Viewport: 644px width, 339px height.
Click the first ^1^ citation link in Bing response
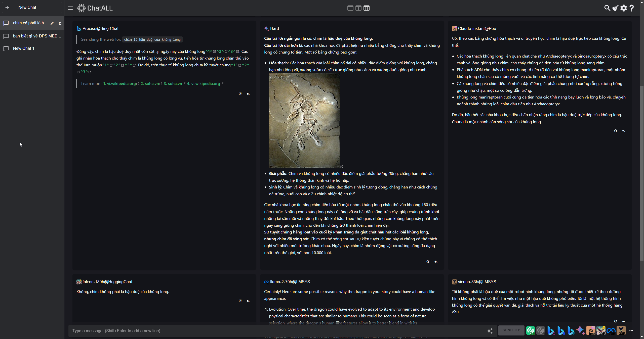[211, 51]
